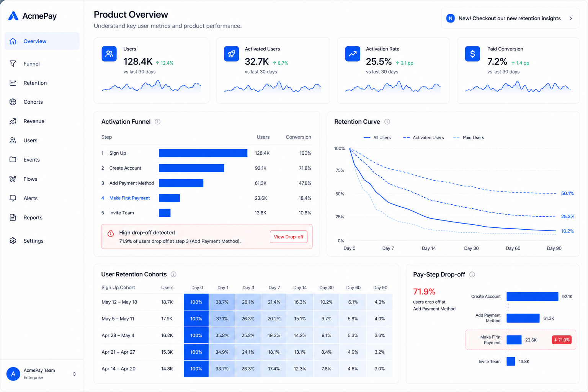
Task: Click the 128.4K Users metric value
Action: [138, 62]
